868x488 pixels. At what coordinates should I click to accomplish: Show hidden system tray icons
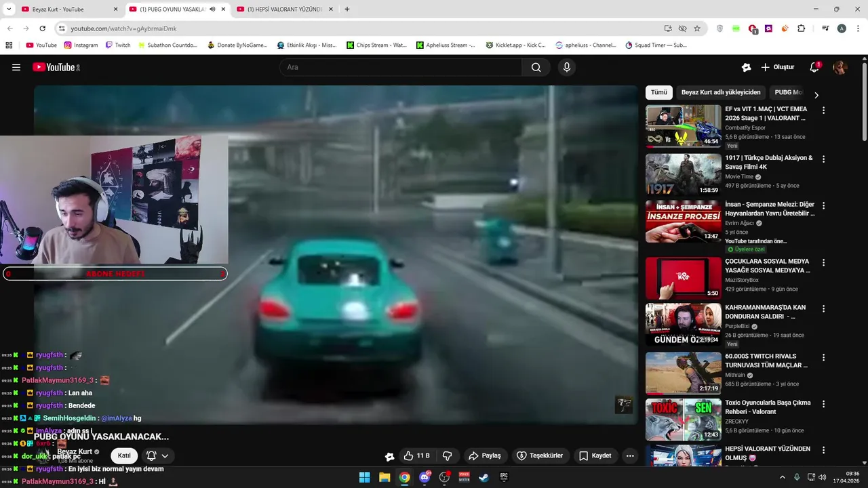tap(782, 477)
